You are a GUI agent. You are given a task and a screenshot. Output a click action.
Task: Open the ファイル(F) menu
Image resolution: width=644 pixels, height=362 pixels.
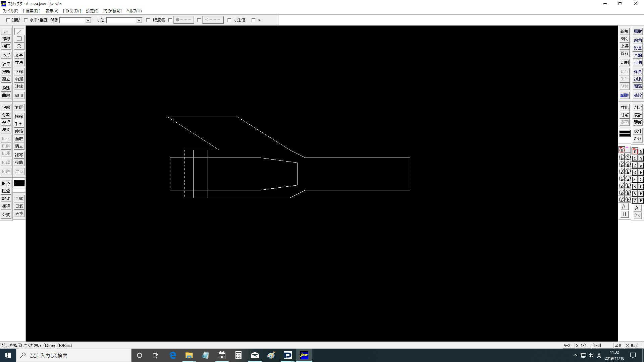click(x=10, y=11)
